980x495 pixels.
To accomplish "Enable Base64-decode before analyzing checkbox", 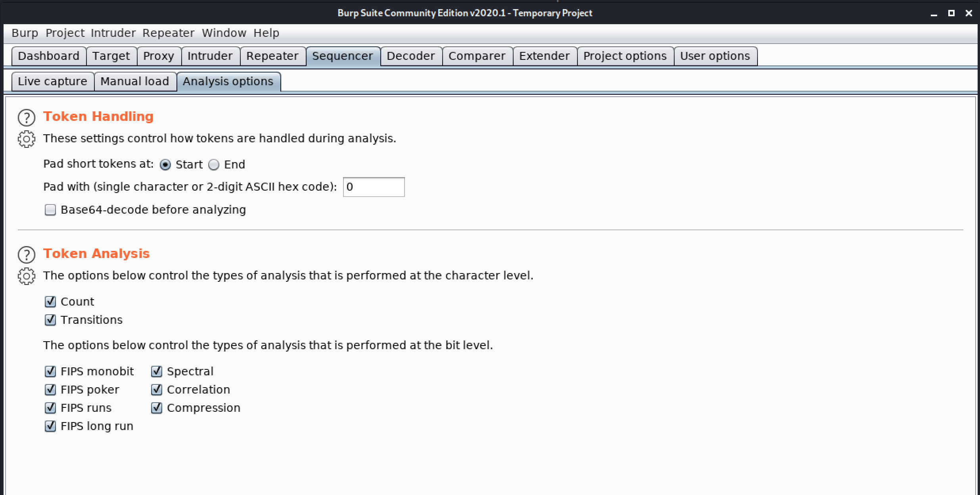I will pyautogui.click(x=50, y=210).
